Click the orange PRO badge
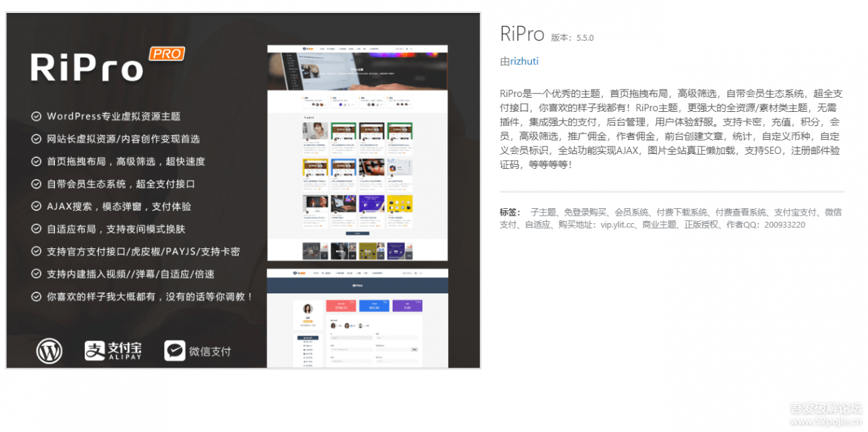This screenshot has height=432, width=868. (167, 54)
